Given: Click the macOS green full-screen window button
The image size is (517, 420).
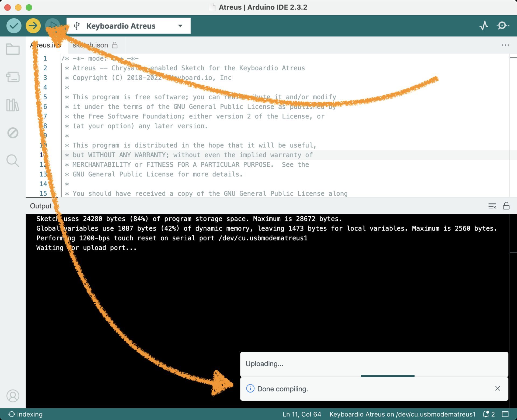Looking at the screenshot, I should 29,7.
